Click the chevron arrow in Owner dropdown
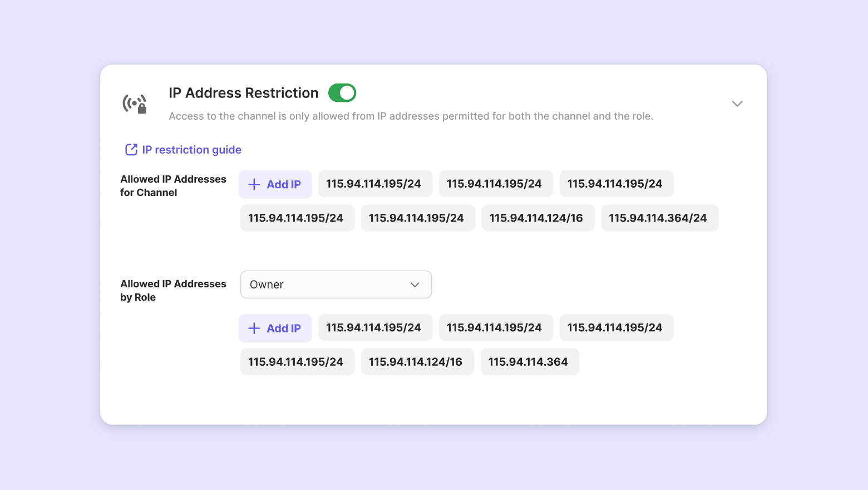The height and width of the screenshot is (490, 868). [415, 285]
